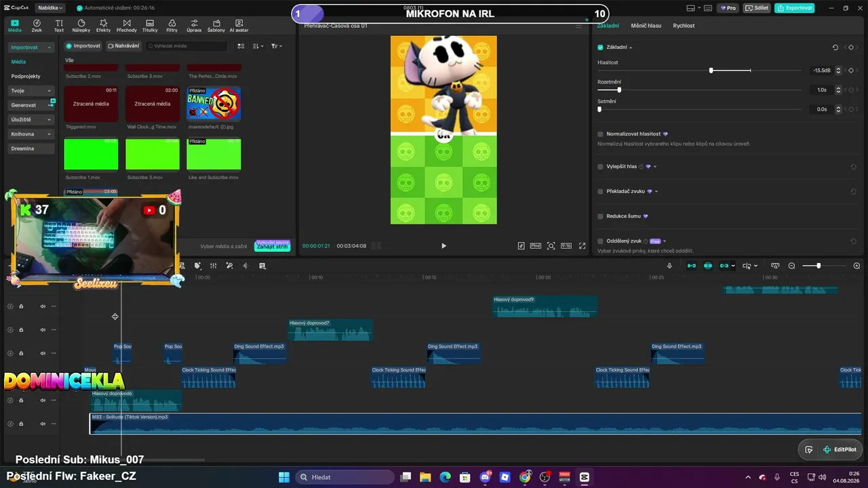Play the preview video
868x488 pixels.
(x=443, y=246)
